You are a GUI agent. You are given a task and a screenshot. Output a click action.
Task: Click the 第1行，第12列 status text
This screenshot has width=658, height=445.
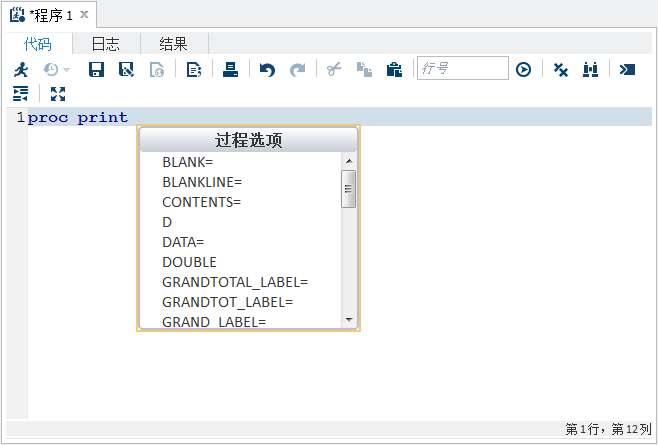tap(608, 429)
